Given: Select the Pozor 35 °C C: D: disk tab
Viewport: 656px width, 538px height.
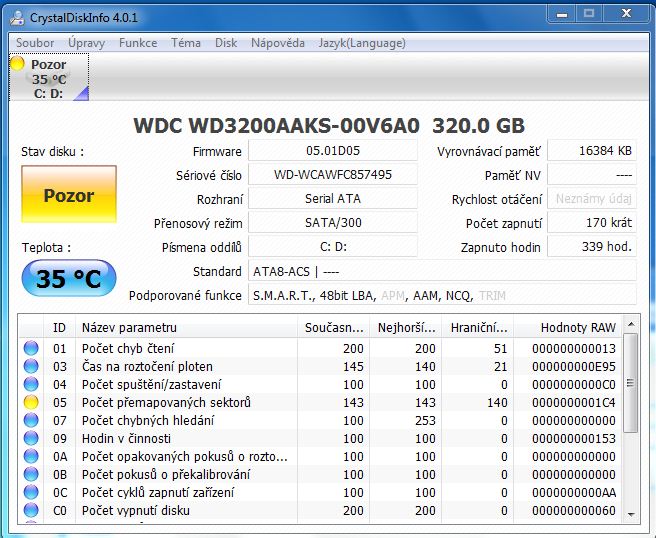Looking at the screenshot, I should click(x=48, y=78).
